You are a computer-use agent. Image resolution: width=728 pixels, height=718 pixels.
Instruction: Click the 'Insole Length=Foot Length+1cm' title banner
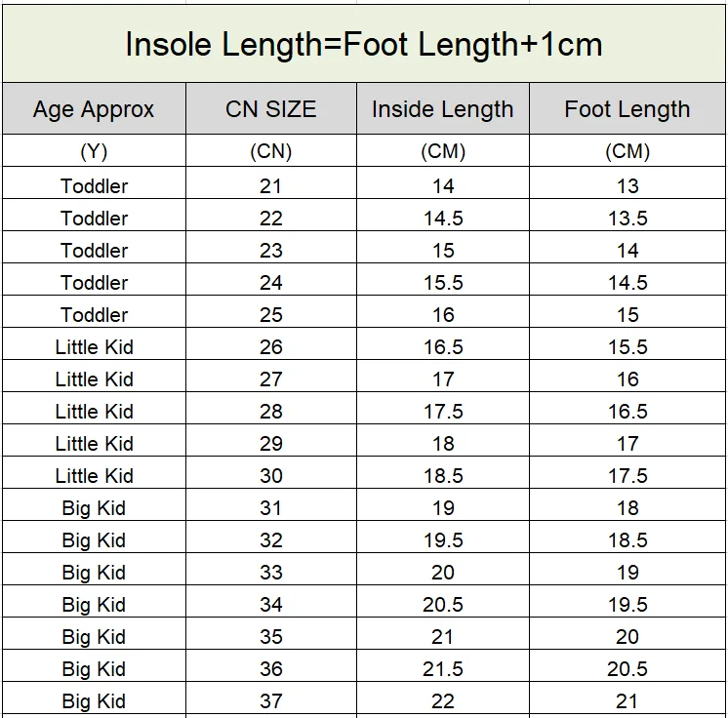point(364,44)
